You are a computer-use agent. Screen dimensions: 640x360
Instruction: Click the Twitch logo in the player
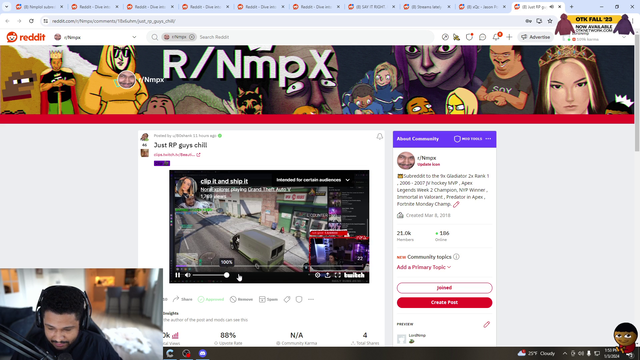click(x=354, y=275)
